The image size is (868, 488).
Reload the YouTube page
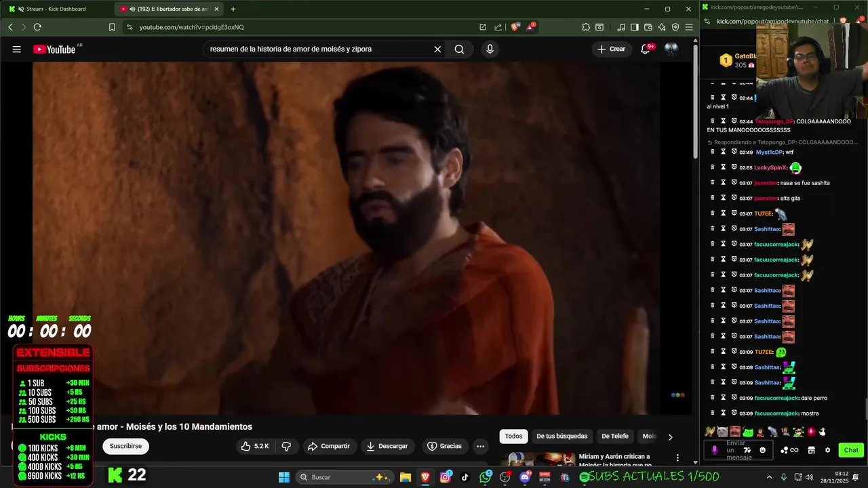(x=37, y=27)
